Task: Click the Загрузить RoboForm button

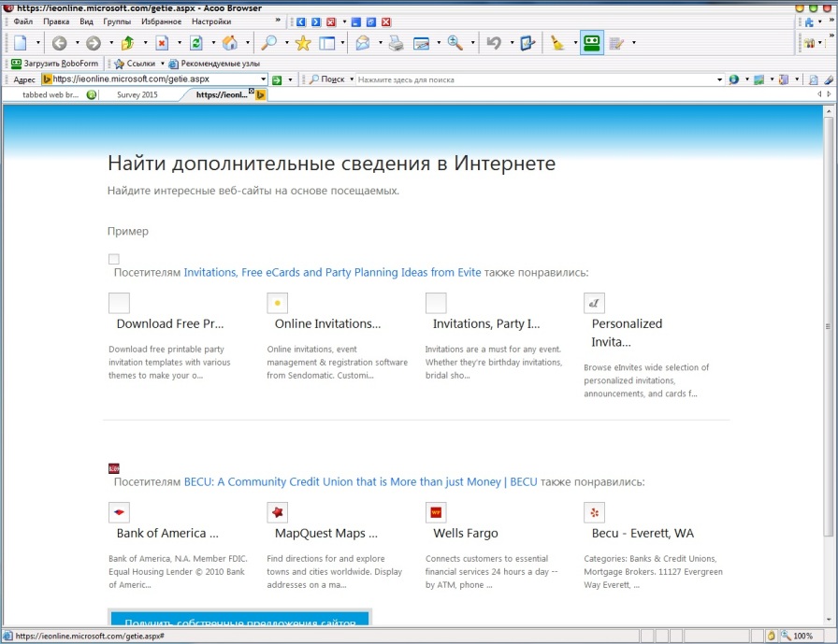Action: (55, 64)
